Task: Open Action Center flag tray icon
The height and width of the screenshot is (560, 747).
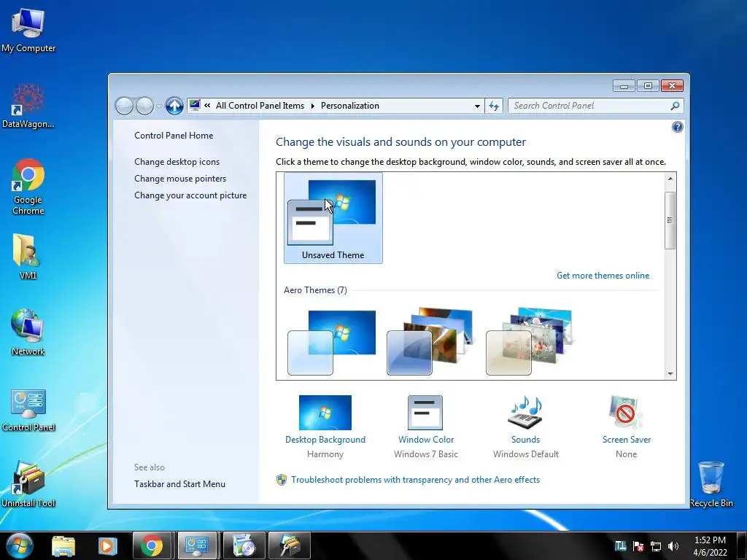Action: click(638, 546)
